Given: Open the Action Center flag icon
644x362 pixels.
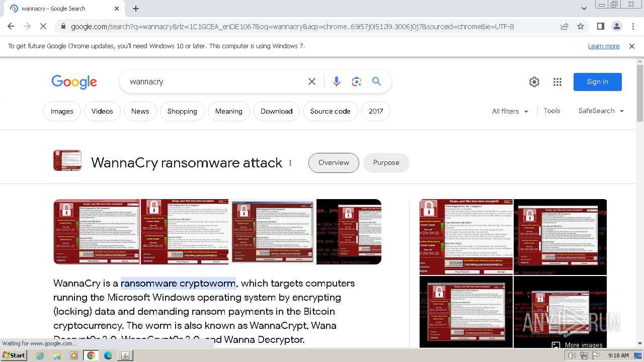Looking at the screenshot, I should tap(596, 355).
